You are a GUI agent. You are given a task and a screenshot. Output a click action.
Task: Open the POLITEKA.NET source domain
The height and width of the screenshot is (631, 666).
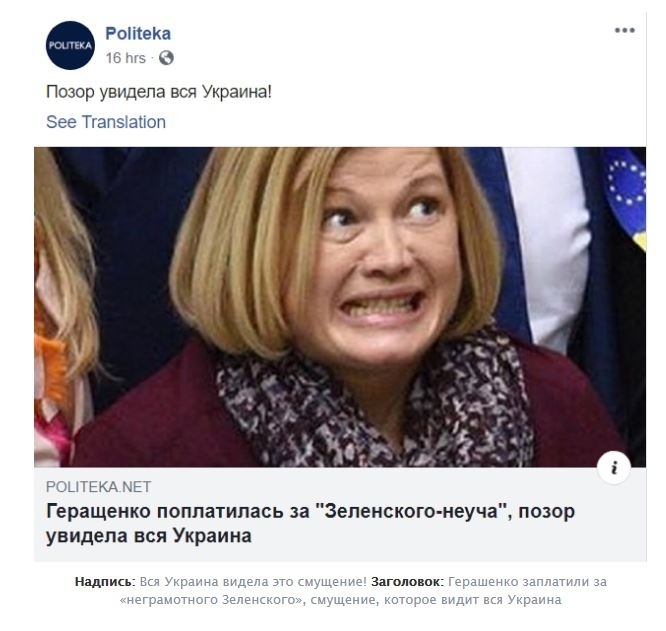coord(99,487)
